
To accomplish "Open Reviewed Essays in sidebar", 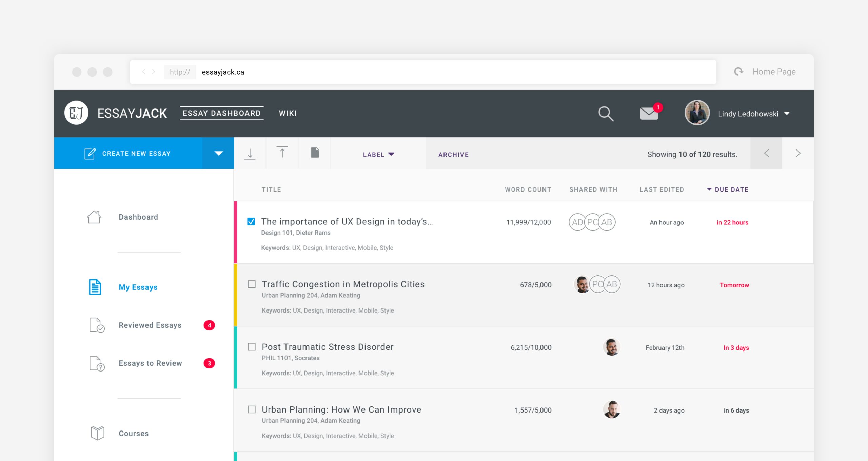I will [150, 325].
